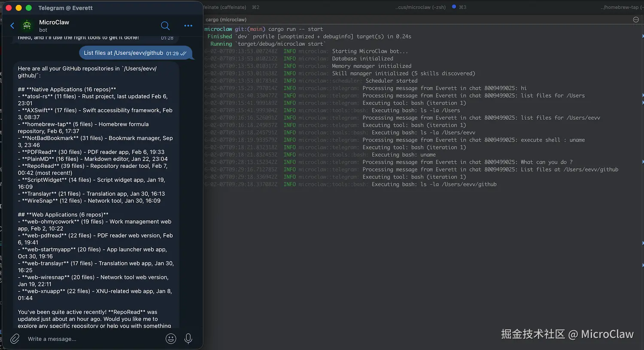Open the MicroClaw chat title

54,22
